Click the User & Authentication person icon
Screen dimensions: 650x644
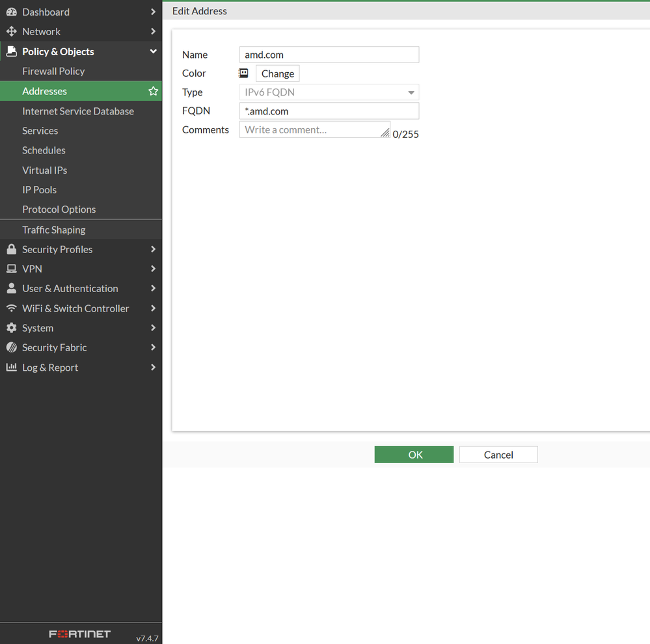(x=12, y=288)
